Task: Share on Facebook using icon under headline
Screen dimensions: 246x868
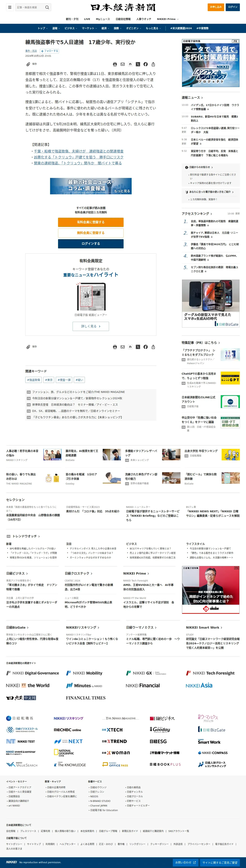Action: click(146, 64)
